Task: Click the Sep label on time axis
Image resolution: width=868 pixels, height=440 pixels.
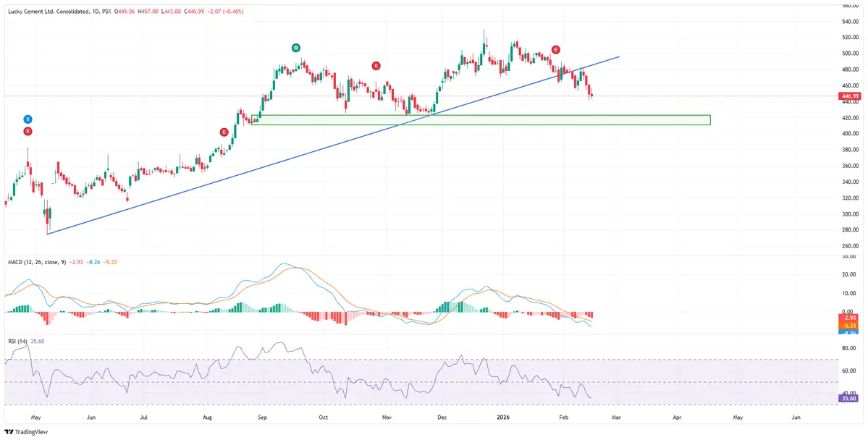Action: tap(263, 418)
